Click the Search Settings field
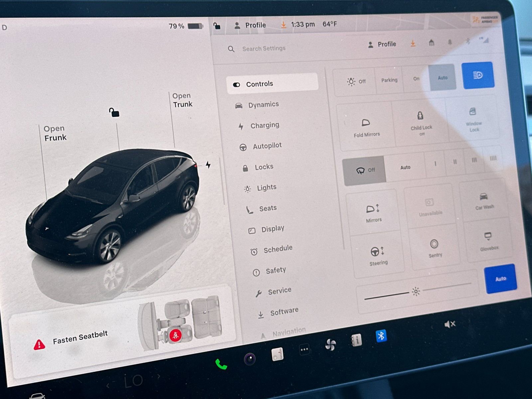The image size is (532, 399). 264,49
